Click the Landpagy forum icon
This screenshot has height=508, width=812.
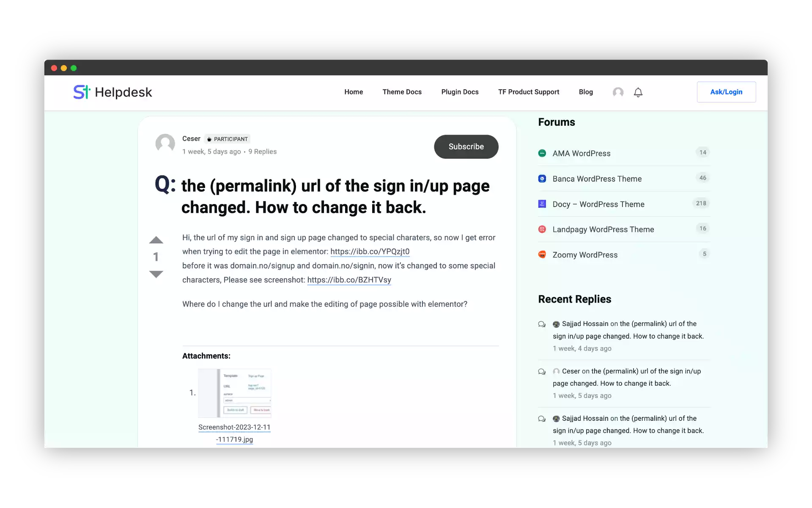point(542,229)
